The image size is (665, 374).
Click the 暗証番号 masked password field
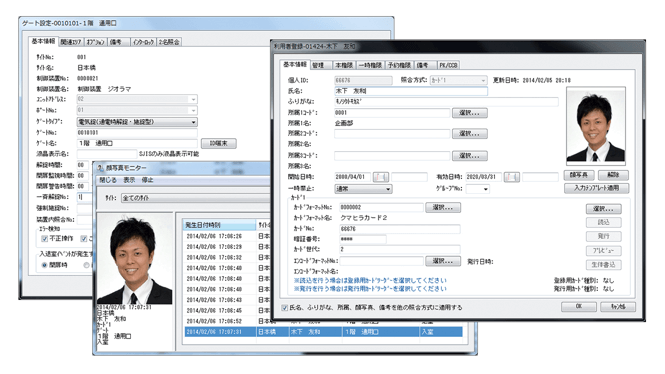tap(363, 239)
